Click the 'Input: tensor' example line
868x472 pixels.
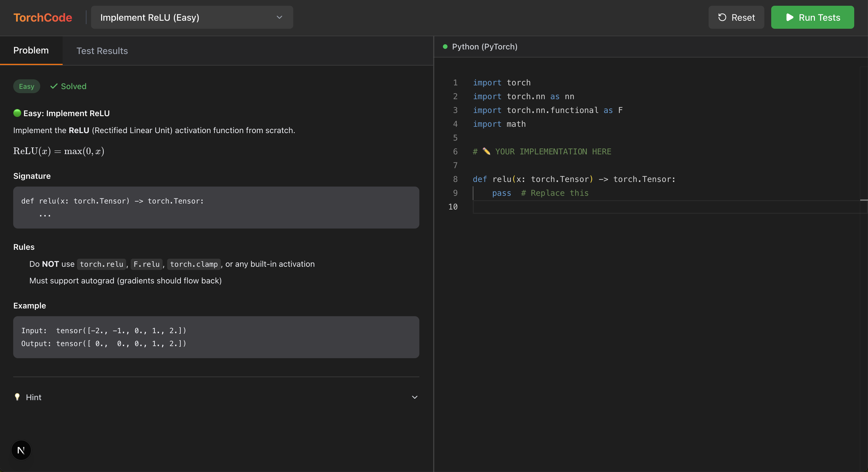point(104,330)
